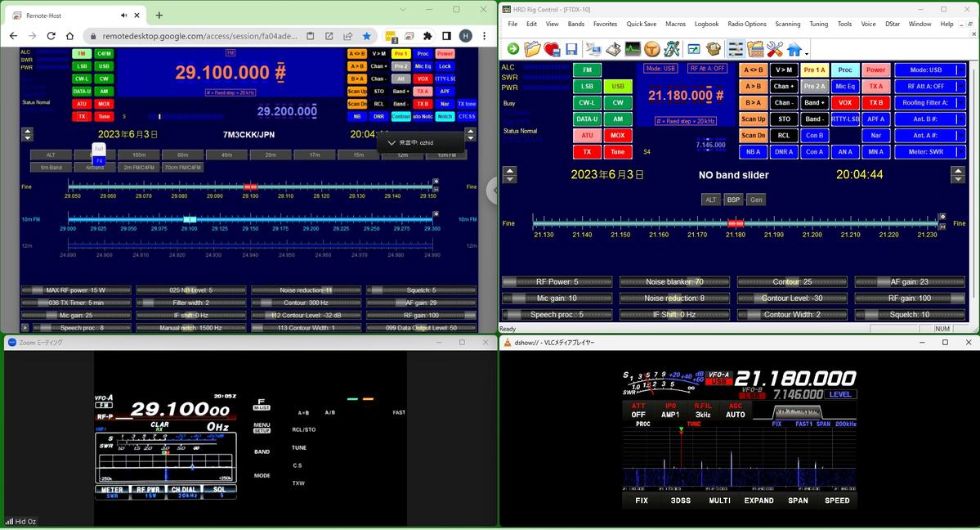The image size is (980, 530).
Task: Click the A <> B swap button in HRD
Action: click(753, 70)
